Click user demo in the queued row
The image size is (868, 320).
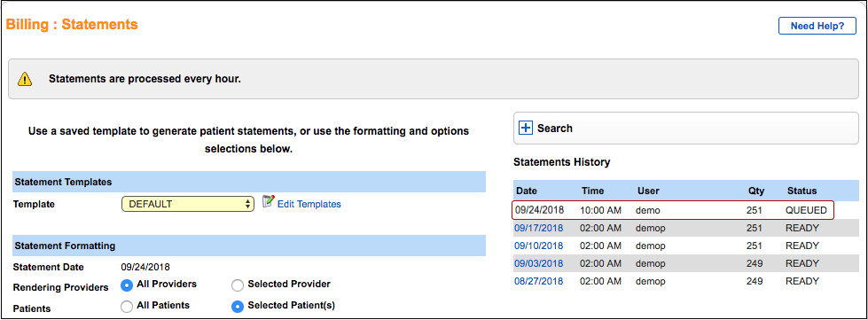pyautogui.click(x=648, y=210)
